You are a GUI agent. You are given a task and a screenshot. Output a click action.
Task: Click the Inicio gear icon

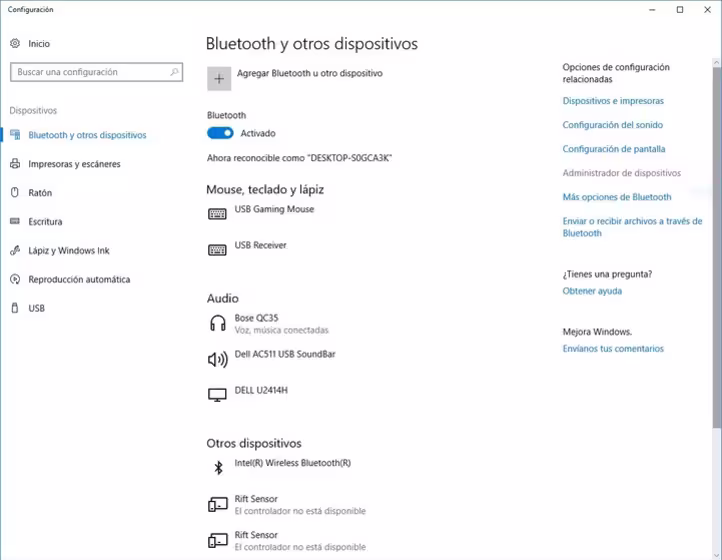pyautogui.click(x=15, y=43)
